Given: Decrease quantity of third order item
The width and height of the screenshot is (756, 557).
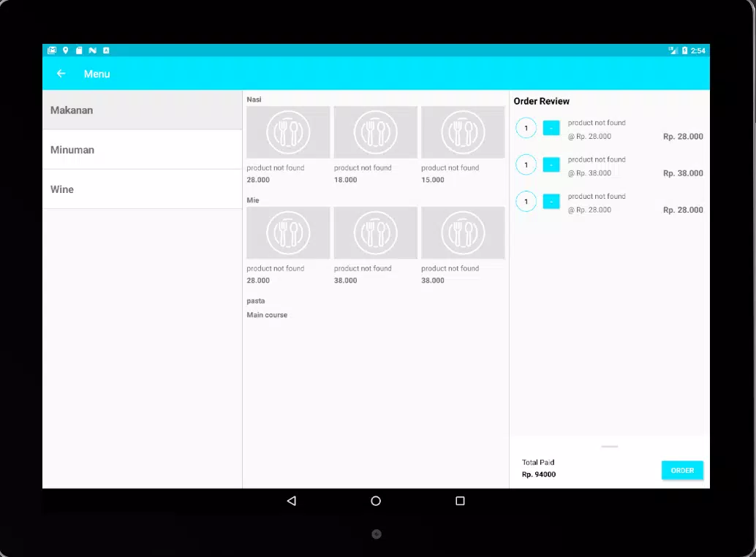Looking at the screenshot, I should [x=551, y=202].
